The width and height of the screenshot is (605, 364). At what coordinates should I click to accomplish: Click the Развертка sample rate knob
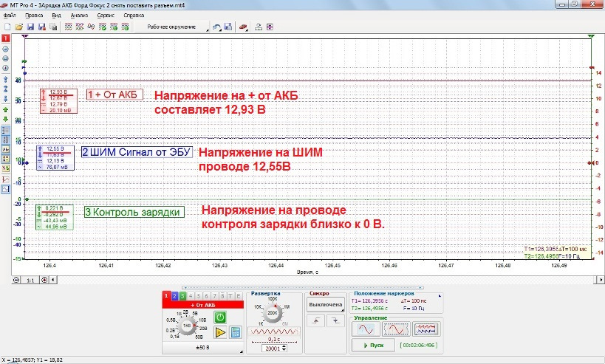click(x=273, y=313)
